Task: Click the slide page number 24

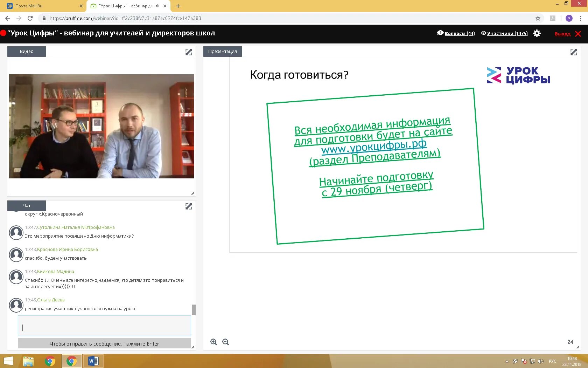Action: coord(570,342)
